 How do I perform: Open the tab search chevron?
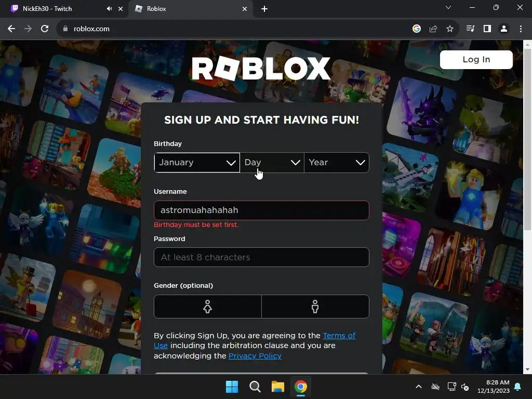pos(448,7)
